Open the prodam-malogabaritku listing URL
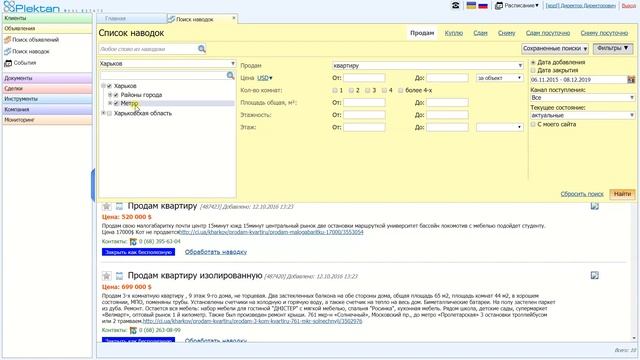The image size is (640, 360). [271, 232]
